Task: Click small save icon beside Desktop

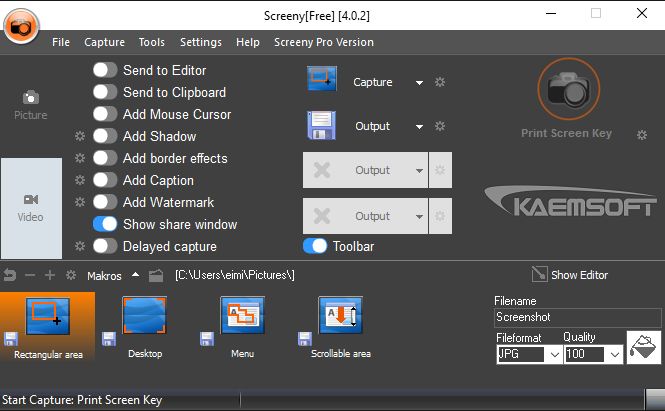Action: 109,339
